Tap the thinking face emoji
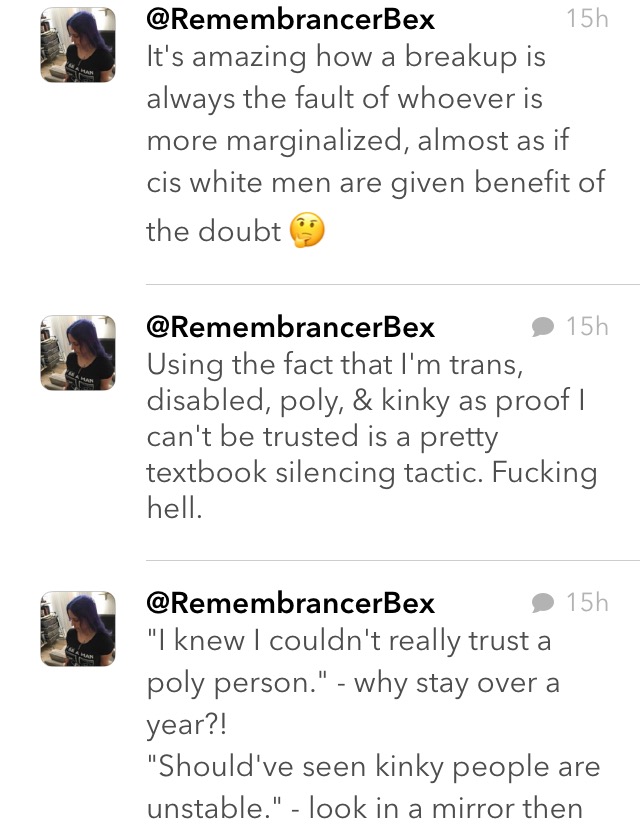Screen dimensions: 640x828 click(x=307, y=230)
